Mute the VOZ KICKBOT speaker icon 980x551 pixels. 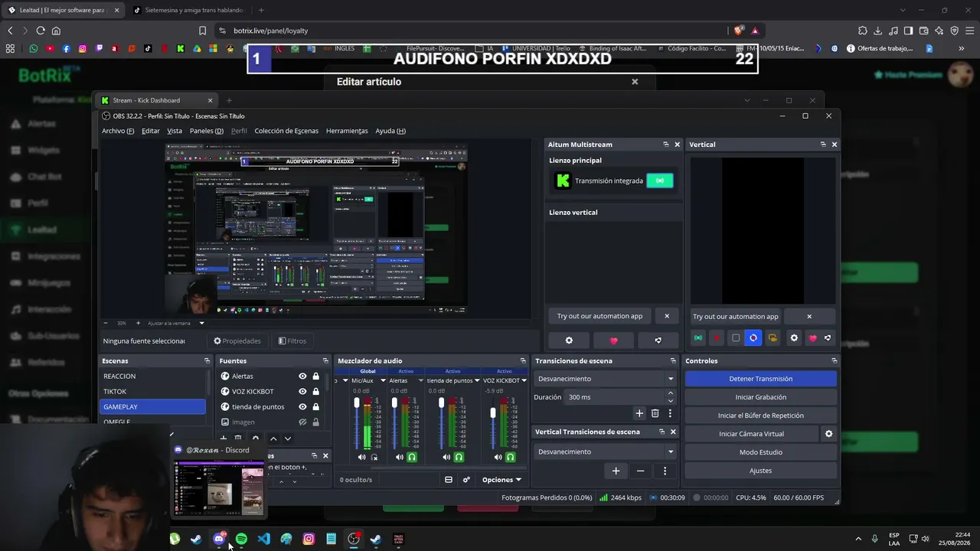pyautogui.click(x=498, y=457)
